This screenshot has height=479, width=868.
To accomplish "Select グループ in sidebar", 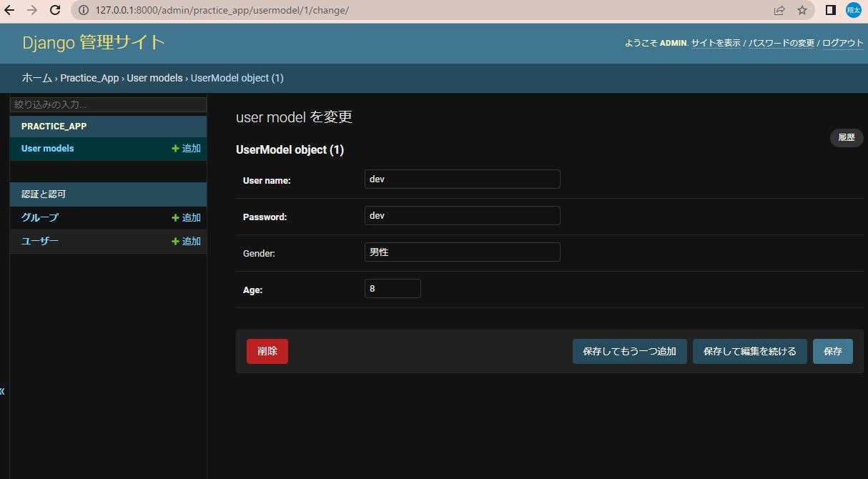I will (x=40, y=217).
